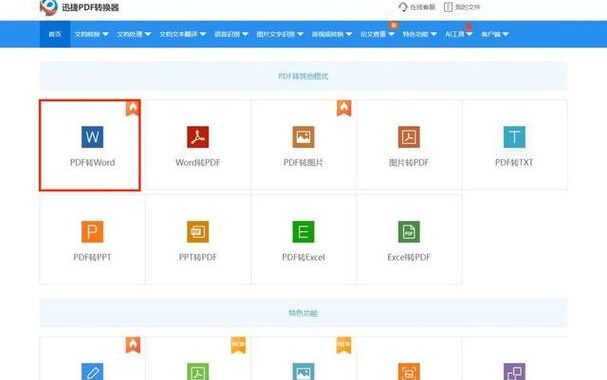Open the PPT转PDF converter icon
Image resolution: width=607 pixels, height=380 pixels.
[x=198, y=232]
